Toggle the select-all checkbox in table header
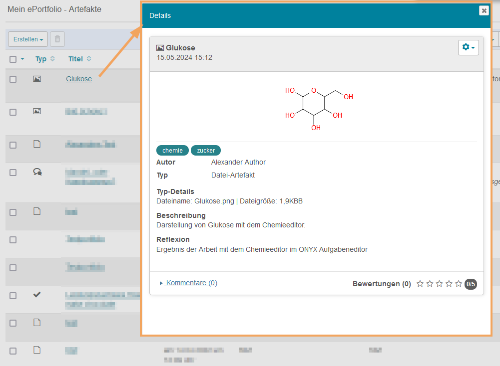This screenshot has height=366, width=500. pyautogui.click(x=13, y=59)
